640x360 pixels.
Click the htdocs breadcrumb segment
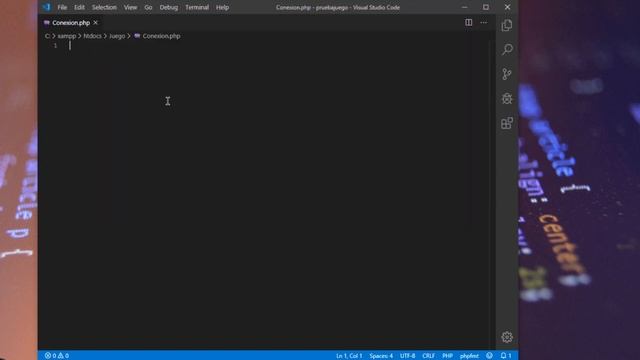tap(92, 36)
